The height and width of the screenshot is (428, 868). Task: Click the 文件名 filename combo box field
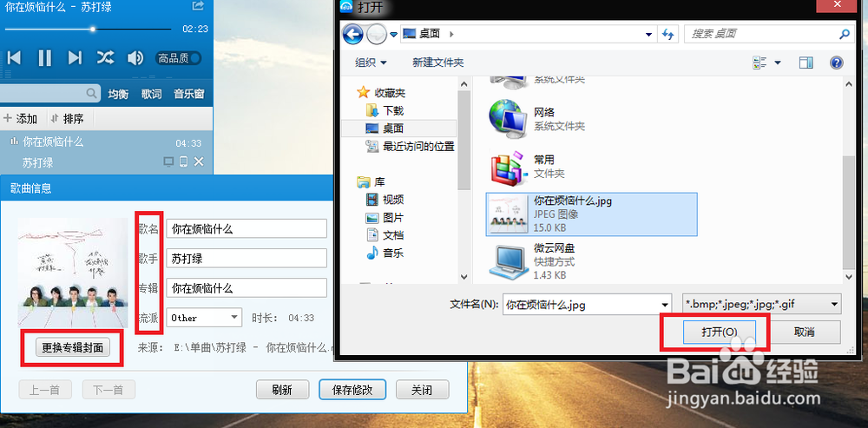tap(588, 304)
